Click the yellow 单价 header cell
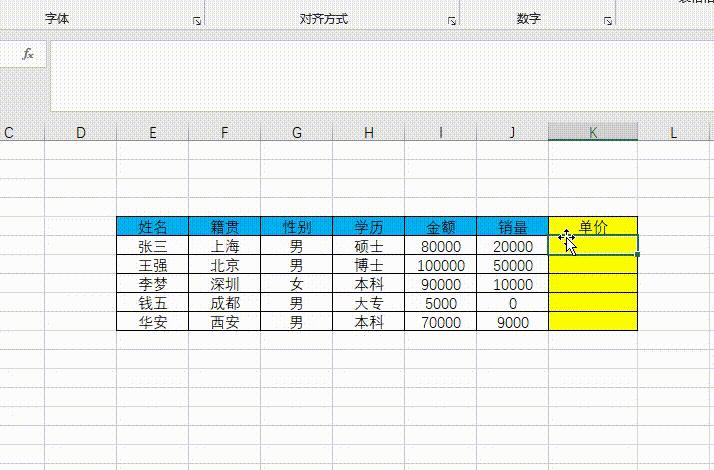 click(x=593, y=226)
